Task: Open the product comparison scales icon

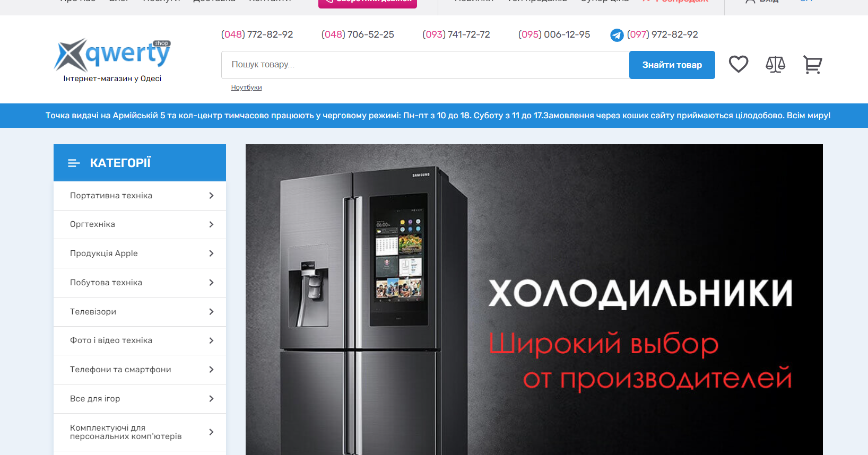Action: 775,64
